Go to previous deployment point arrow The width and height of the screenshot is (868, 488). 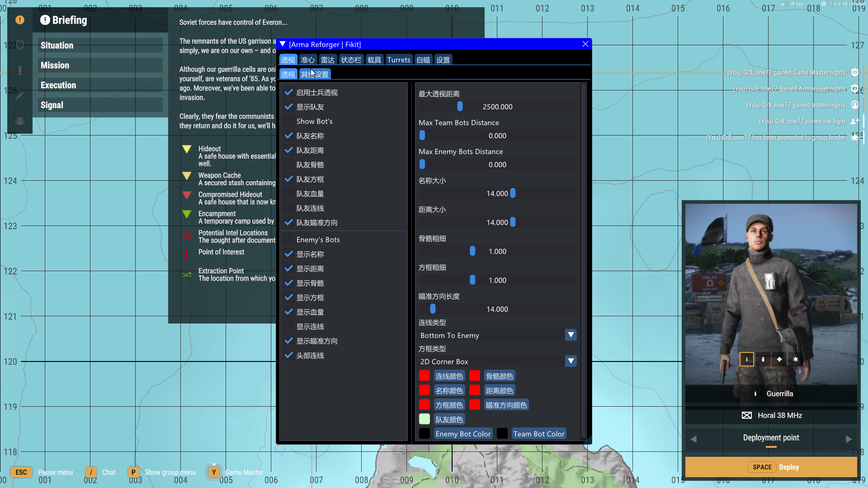pyautogui.click(x=693, y=439)
